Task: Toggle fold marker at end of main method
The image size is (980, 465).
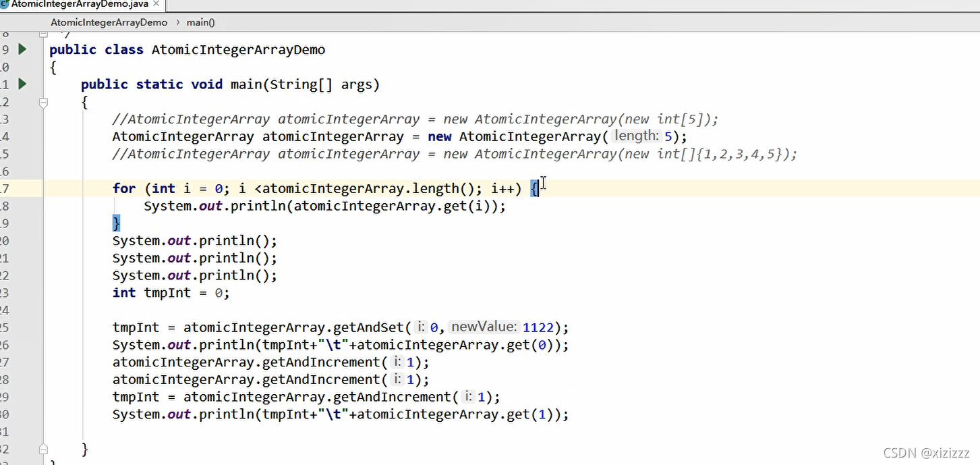Action: click(44, 448)
